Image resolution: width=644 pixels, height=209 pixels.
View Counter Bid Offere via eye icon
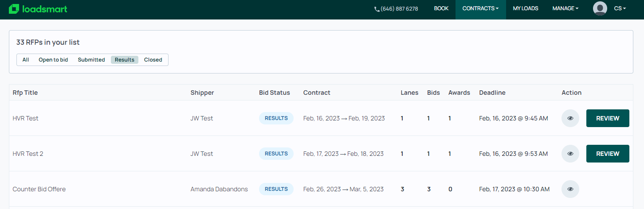(x=570, y=189)
